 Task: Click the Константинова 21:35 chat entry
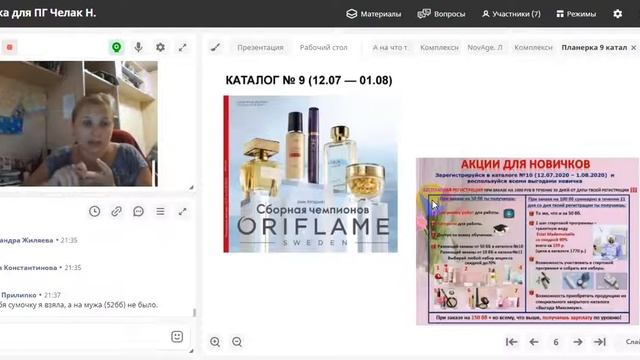[x=41, y=268]
